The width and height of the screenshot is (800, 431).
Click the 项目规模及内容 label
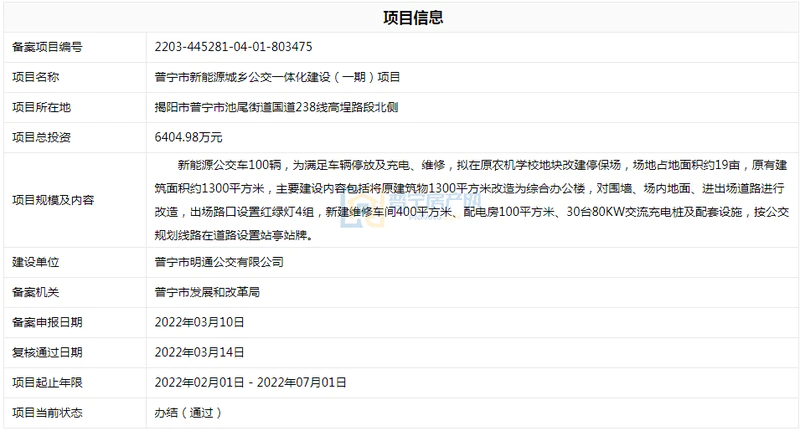52,199
